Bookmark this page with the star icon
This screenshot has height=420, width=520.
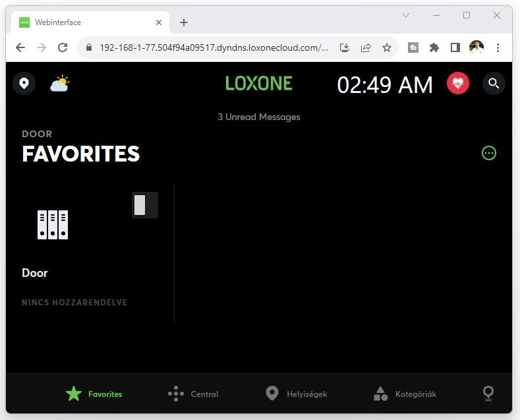click(387, 47)
